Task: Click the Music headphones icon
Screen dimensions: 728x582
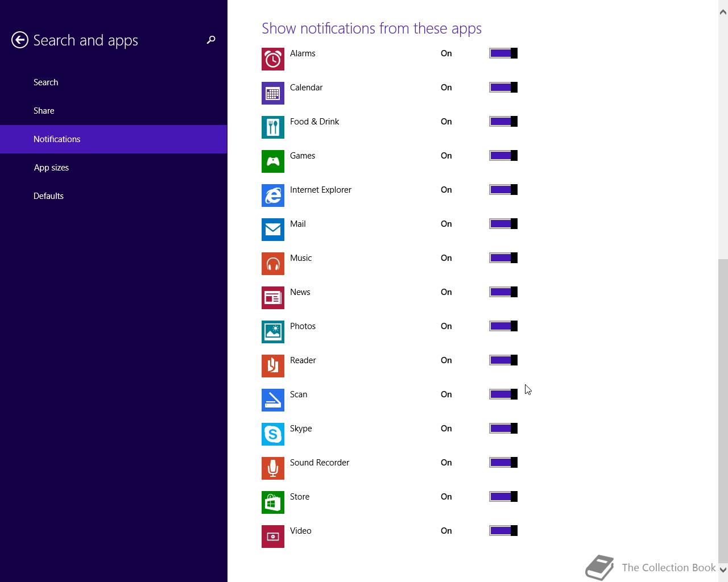Action: click(x=273, y=264)
